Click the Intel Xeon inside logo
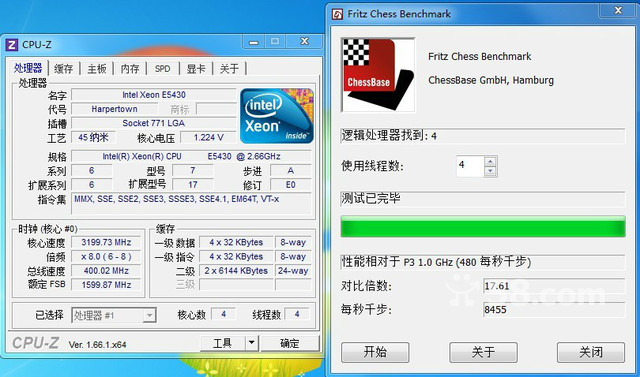The height and width of the screenshot is (377, 640). (x=277, y=116)
